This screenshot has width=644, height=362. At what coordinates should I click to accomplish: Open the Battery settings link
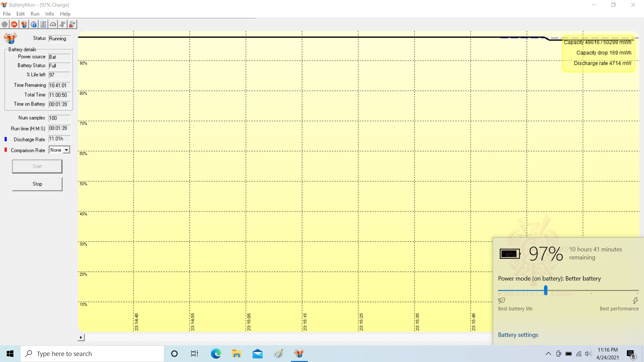518,335
